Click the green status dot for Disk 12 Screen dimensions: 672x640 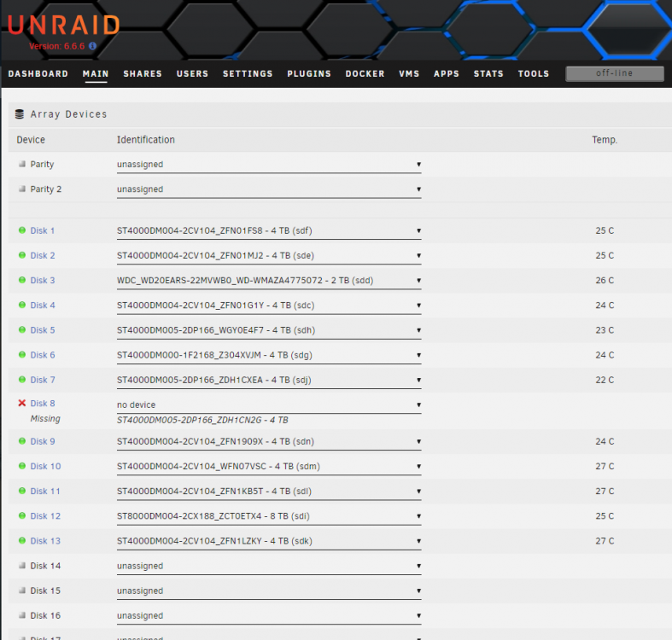coord(22,515)
